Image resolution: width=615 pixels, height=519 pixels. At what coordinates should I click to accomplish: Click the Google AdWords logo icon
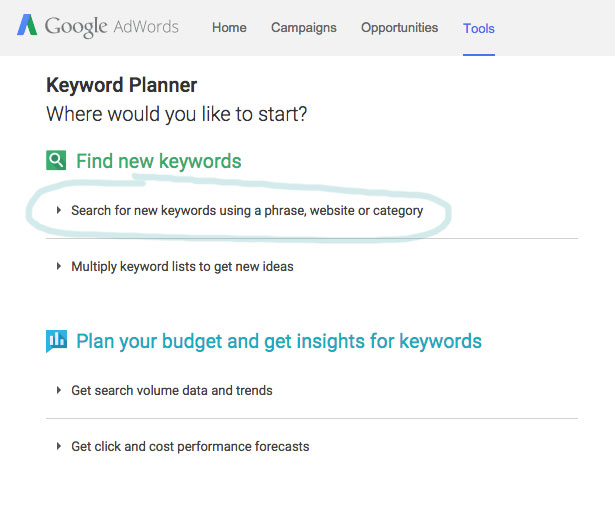coord(27,25)
